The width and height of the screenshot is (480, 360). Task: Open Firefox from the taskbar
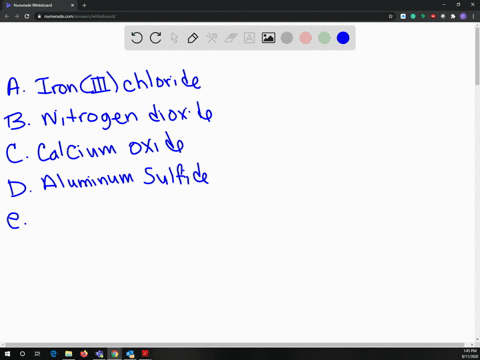(84, 354)
